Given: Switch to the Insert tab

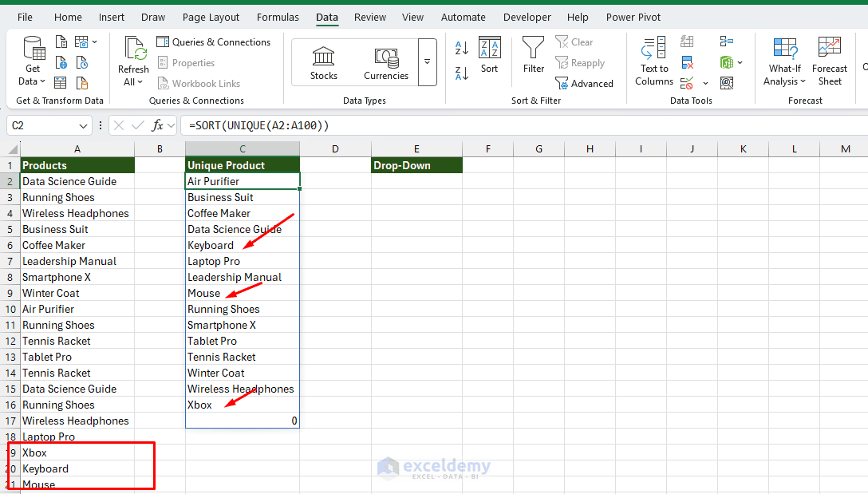Looking at the screenshot, I should [x=111, y=18].
